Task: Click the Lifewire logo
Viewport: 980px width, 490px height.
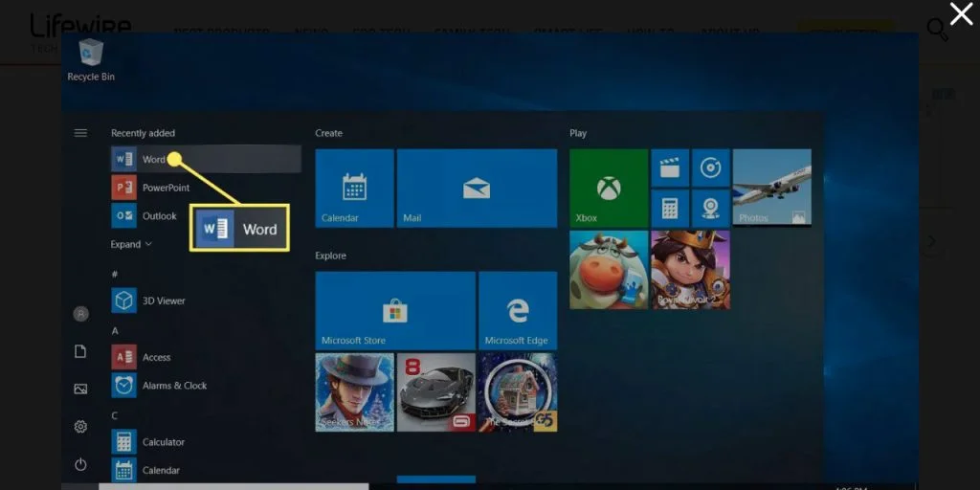Action: click(80, 32)
